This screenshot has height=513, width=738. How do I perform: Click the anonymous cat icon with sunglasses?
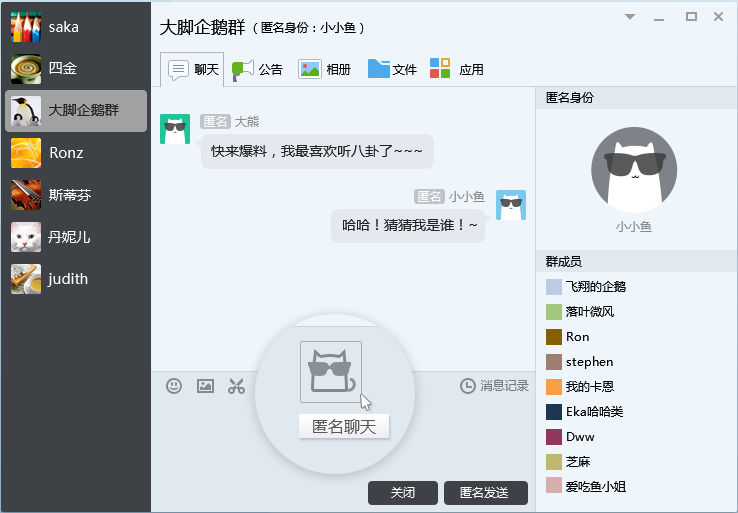coord(331,372)
